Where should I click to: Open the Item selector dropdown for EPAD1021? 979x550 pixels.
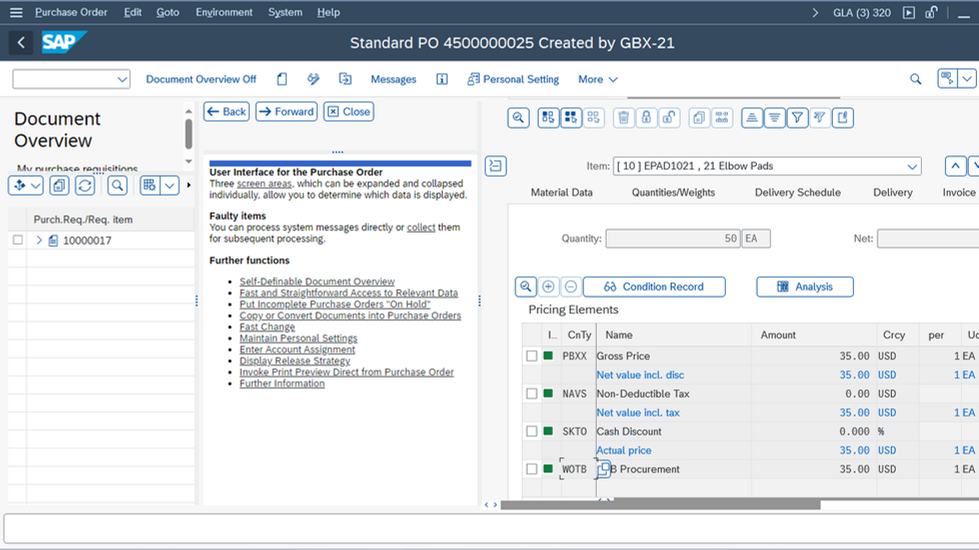click(x=912, y=167)
